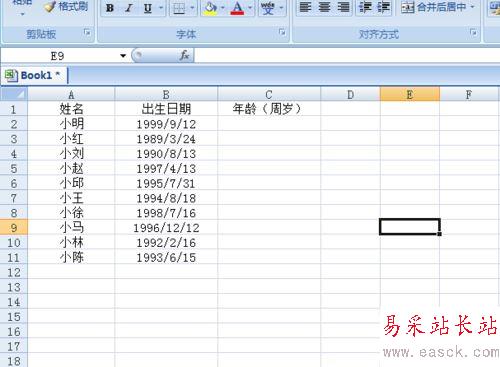The height and width of the screenshot is (367, 500).
Task: Click Select All corner button
Action: tap(14, 94)
